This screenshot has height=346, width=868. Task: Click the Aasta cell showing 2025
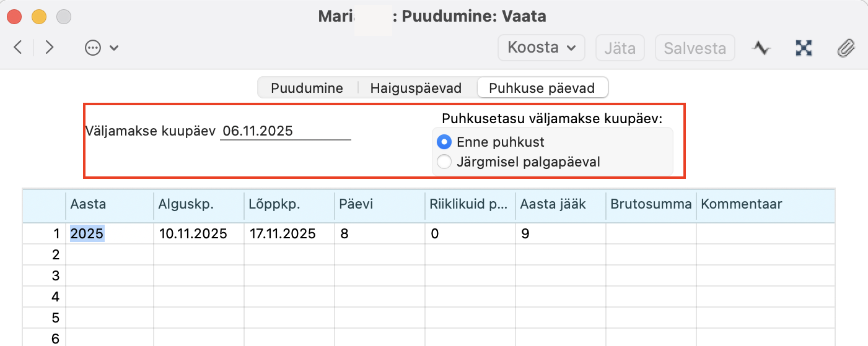point(87,233)
